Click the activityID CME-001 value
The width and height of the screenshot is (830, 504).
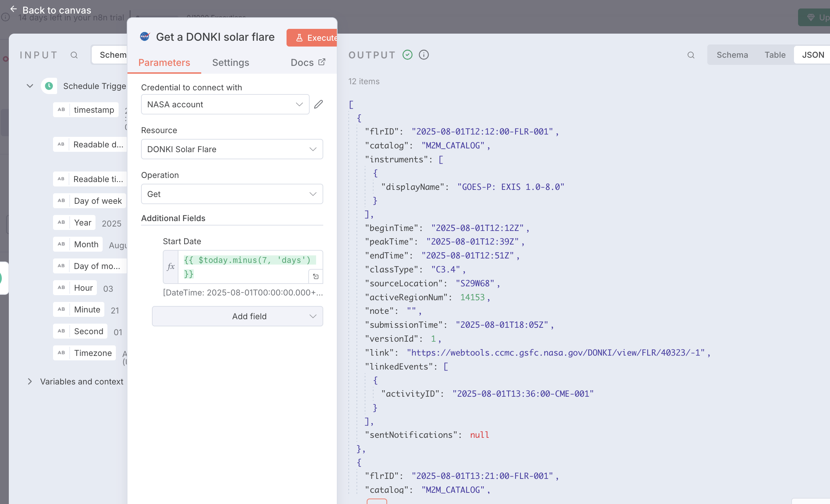coord(523,394)
